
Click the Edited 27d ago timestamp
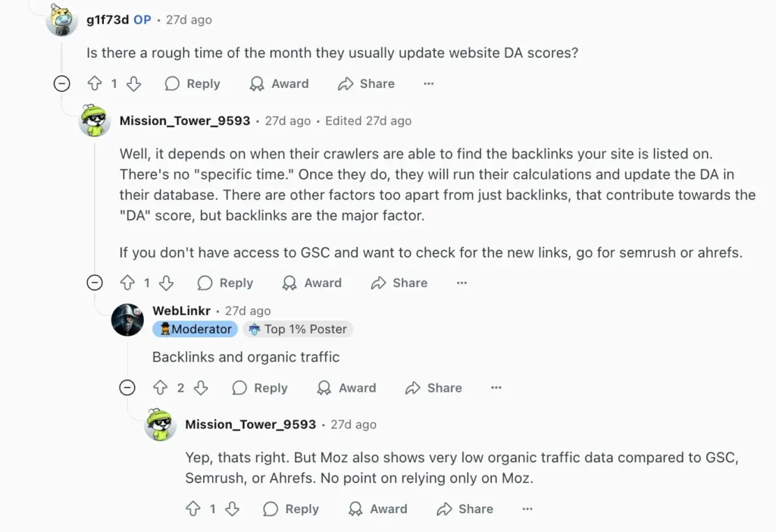pyautogui.click(x=368, y=120)
